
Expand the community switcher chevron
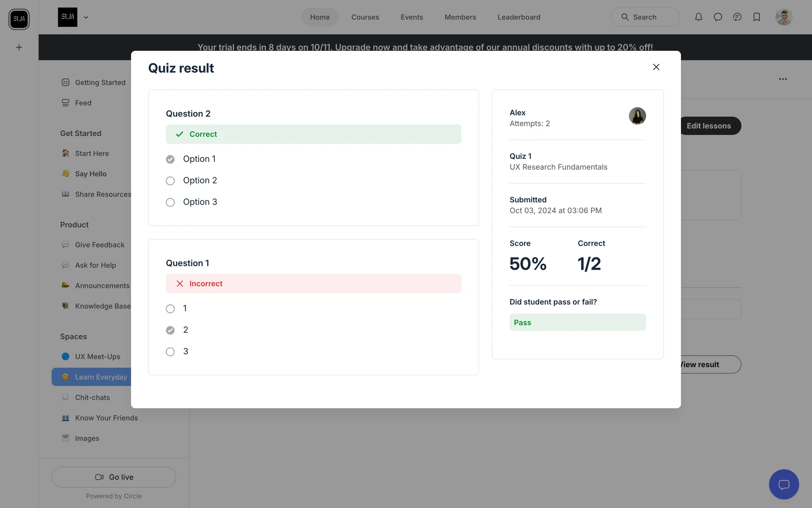point(86,17)
